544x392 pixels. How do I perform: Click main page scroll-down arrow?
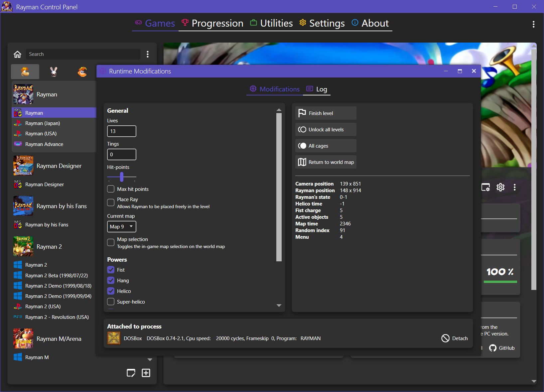point(534,381)
